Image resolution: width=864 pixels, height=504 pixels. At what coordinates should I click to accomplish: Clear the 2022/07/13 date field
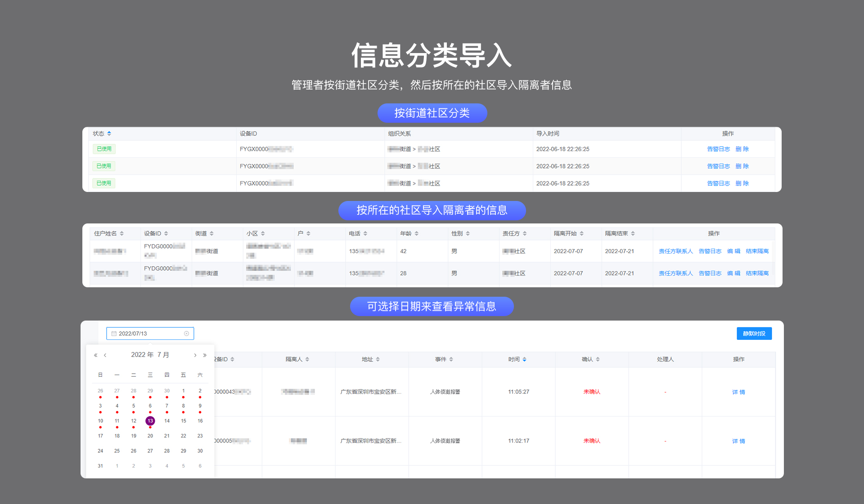186,334
